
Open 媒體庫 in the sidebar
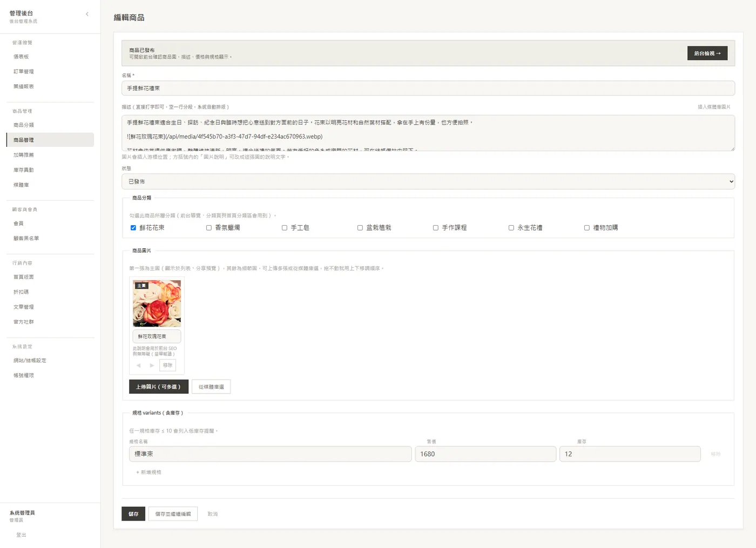pyautogui.click(x=50, y=185)
